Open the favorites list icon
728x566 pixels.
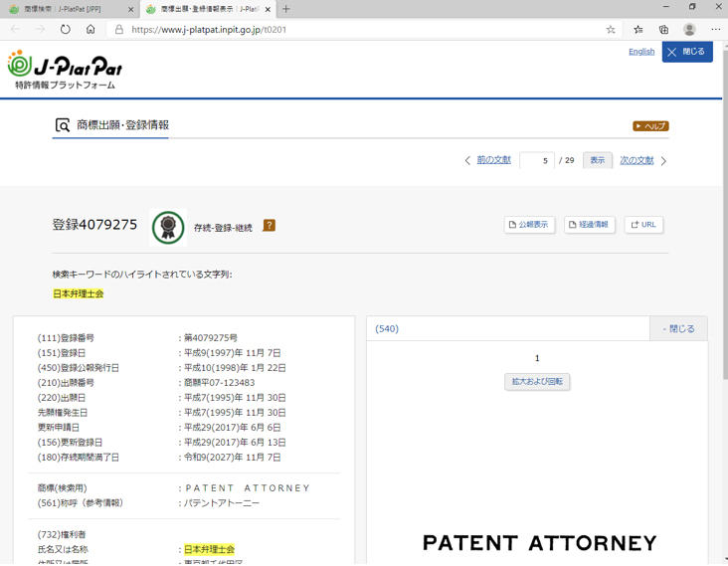click(x=638, y=30)
